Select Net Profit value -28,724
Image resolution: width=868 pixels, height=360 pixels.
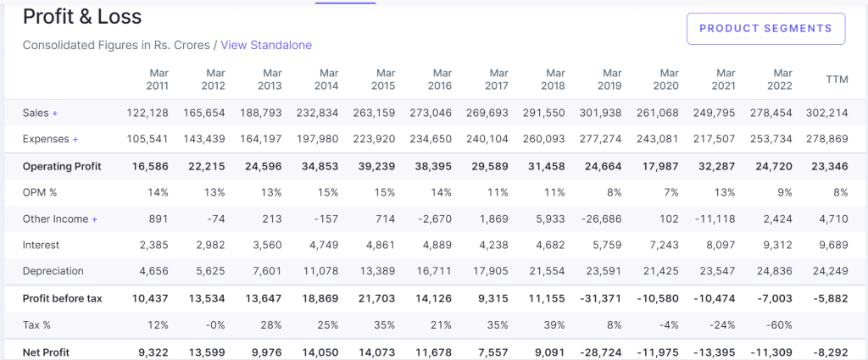tap(601, 352)
